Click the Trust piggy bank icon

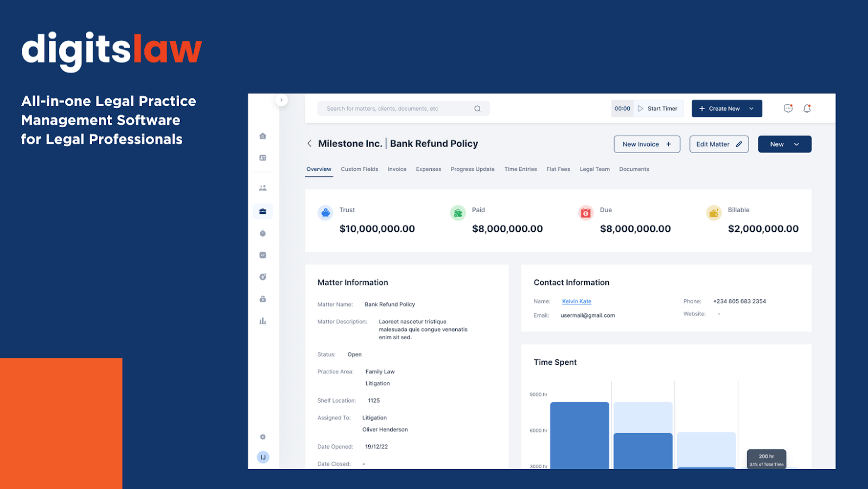[x=325, y=213]
